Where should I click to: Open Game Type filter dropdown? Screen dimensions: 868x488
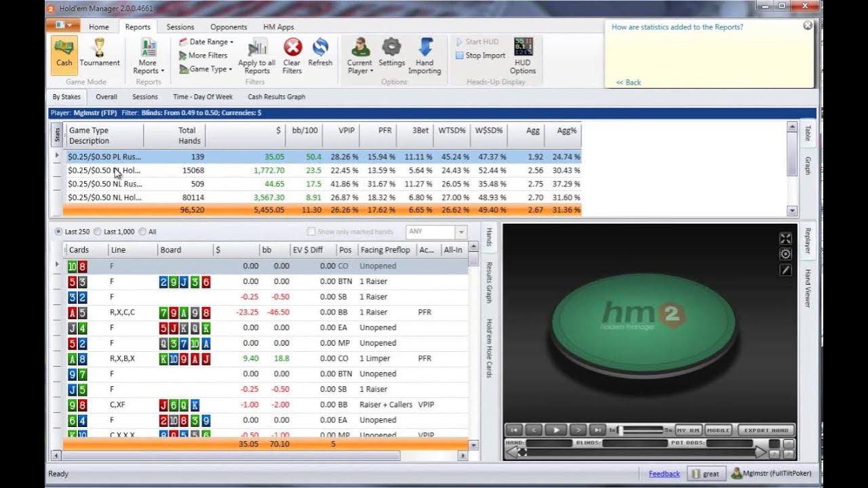point(205,69)
